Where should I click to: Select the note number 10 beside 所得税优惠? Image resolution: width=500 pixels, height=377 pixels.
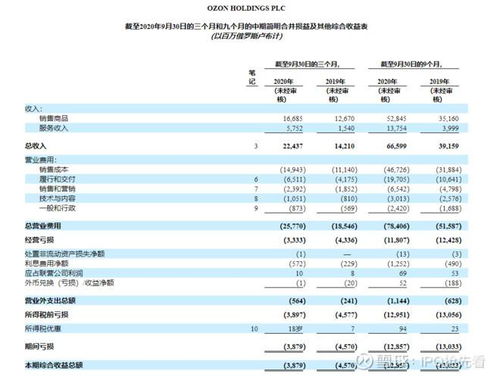point(254,329)
